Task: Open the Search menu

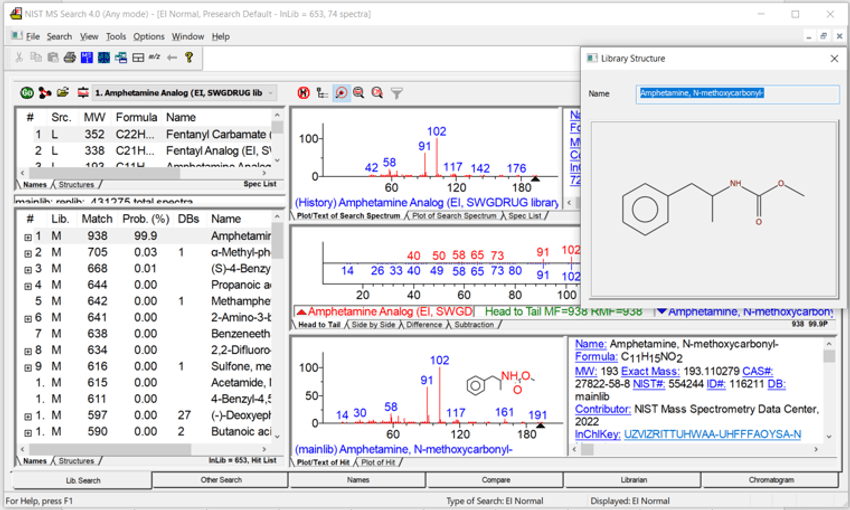Action: point(59,36)
